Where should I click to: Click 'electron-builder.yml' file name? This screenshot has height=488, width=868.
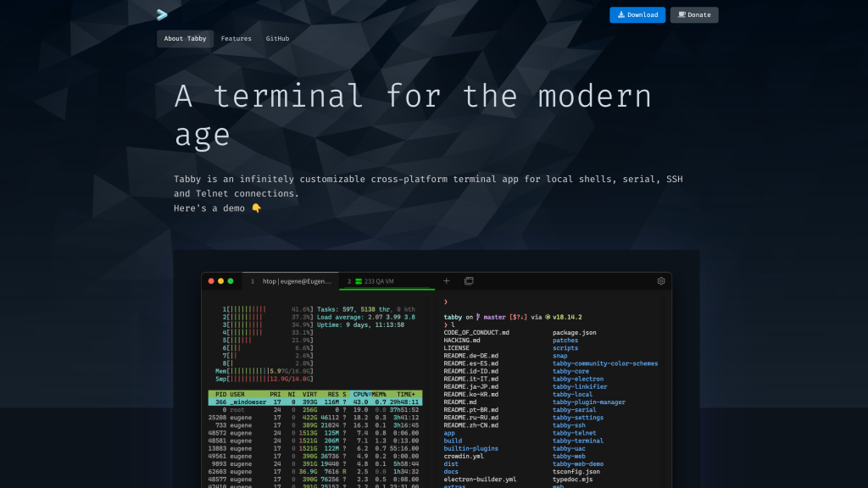(x=480, y=480)
